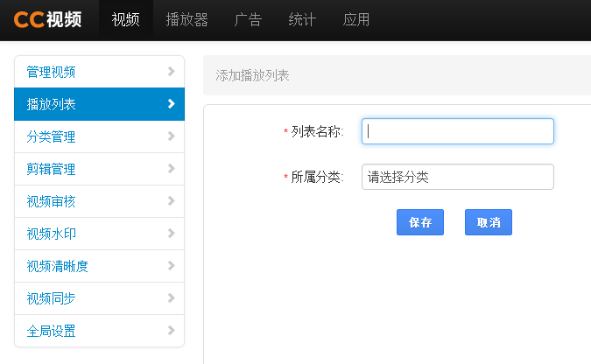Switch to the 播放器 tab

(x=186, y=20)
